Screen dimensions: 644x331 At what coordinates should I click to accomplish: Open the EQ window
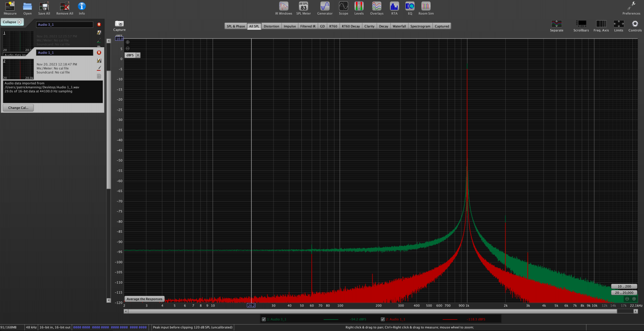click(410, 6)
